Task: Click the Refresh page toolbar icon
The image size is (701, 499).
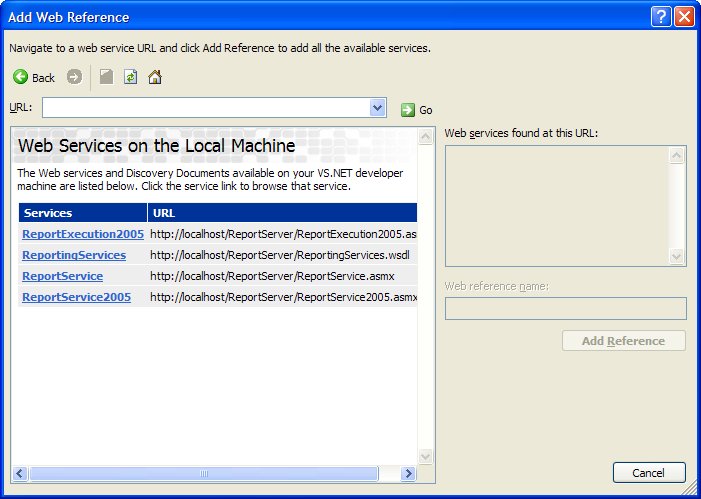Action: tap(130, 77)
